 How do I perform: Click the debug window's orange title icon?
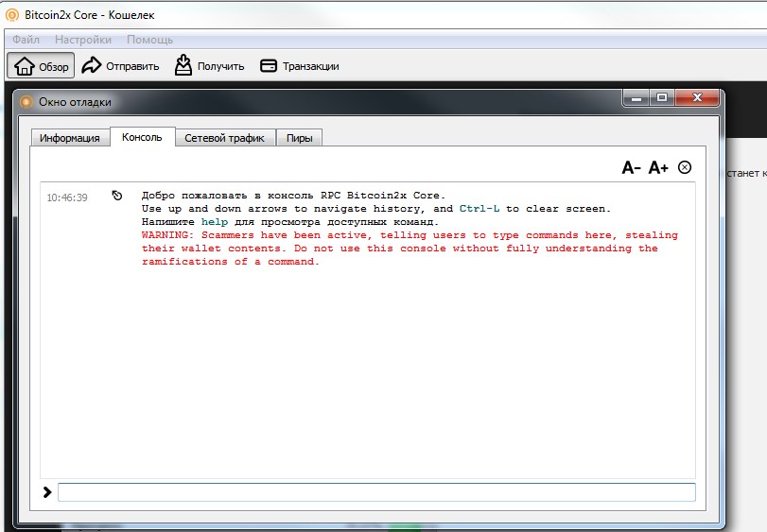point(26,102)
